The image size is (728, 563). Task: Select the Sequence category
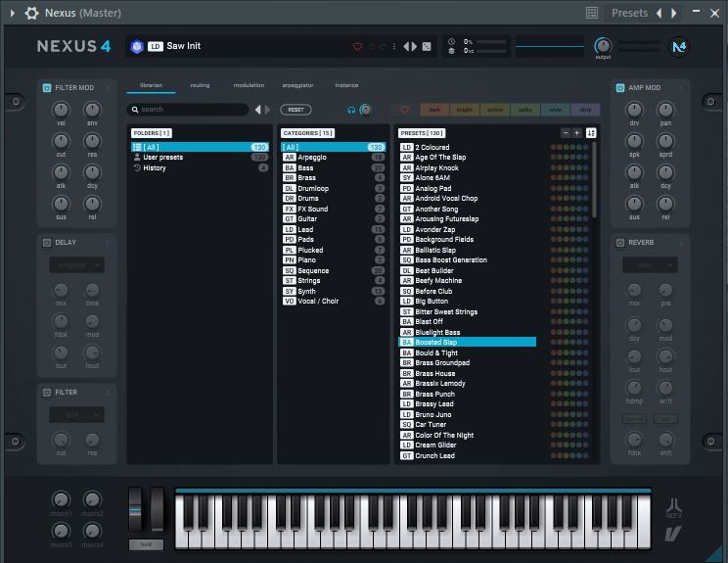coord(334,270)
